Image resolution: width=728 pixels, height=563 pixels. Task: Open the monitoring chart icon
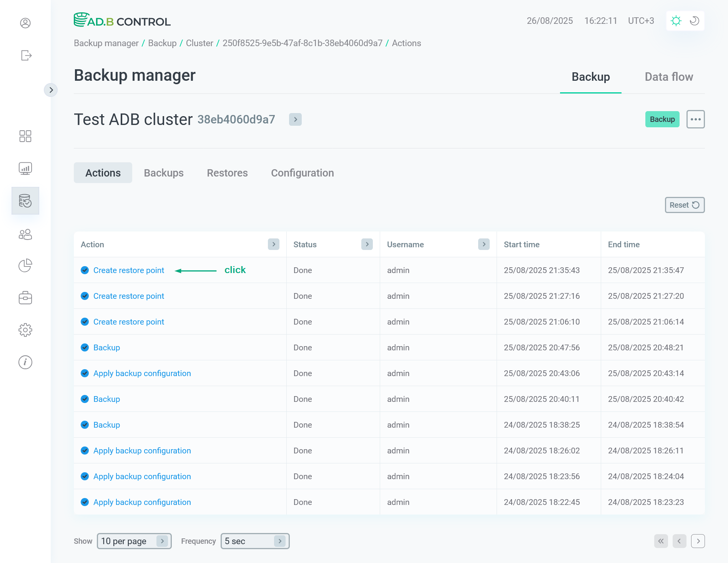pyautogui.click(x=25, y=168)
